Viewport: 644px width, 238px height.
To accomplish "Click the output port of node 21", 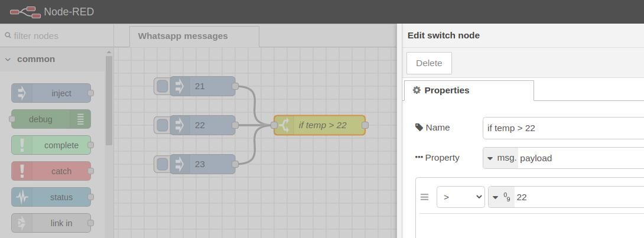I will pos(235,86).
